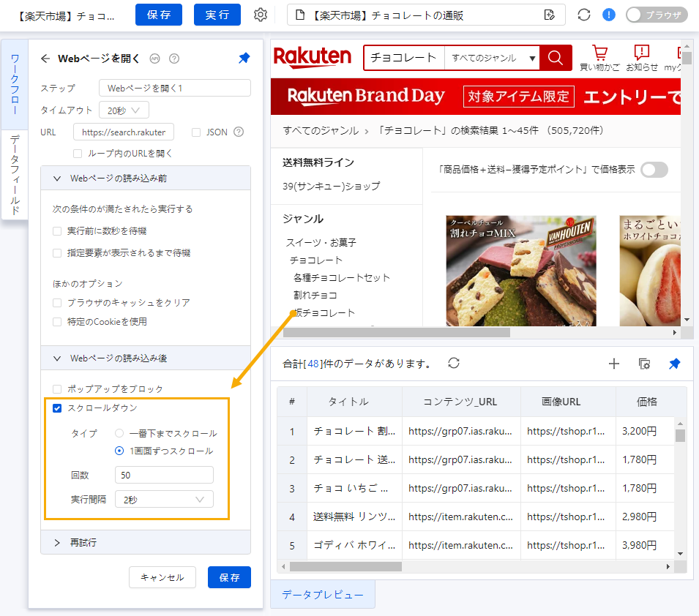Add a new field with plus icon

click(x=614, y=364)
